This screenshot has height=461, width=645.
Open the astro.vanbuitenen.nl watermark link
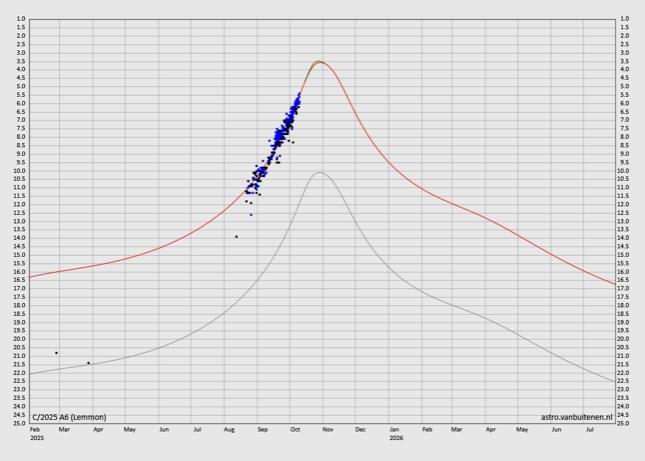(576, 417)
